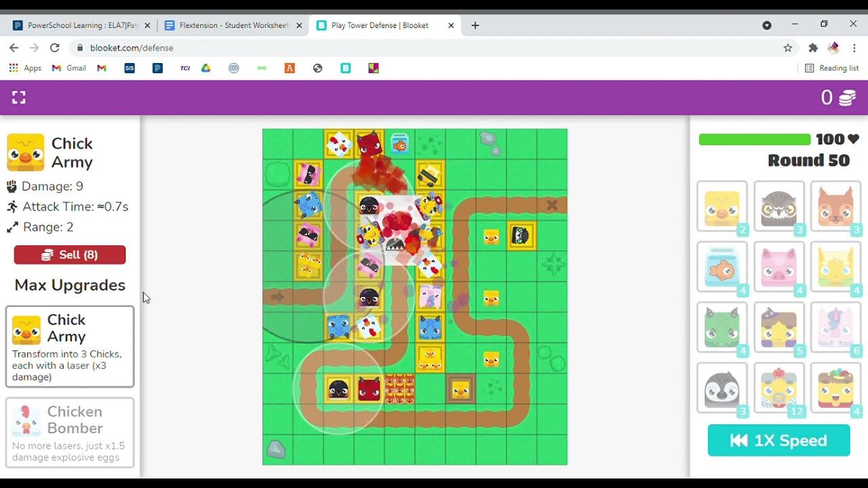The image size is (868, 488).
Task: Select the Penguin tower in shop
Action: 722,388
